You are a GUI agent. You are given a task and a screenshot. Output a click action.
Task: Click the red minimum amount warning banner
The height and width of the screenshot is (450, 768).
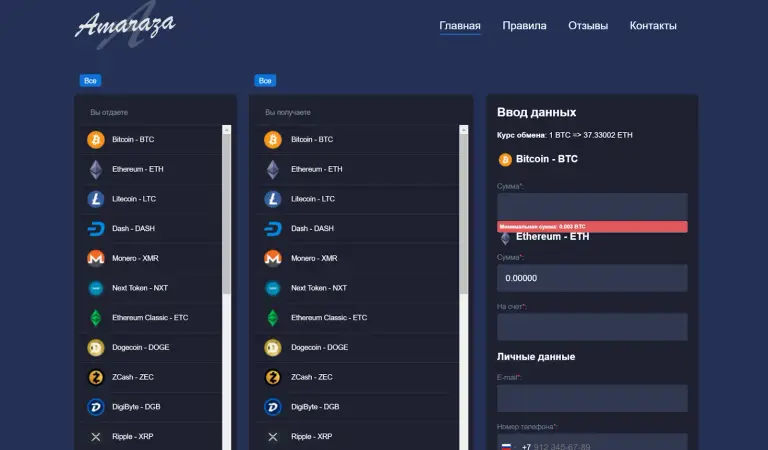(x=592, y=227)
